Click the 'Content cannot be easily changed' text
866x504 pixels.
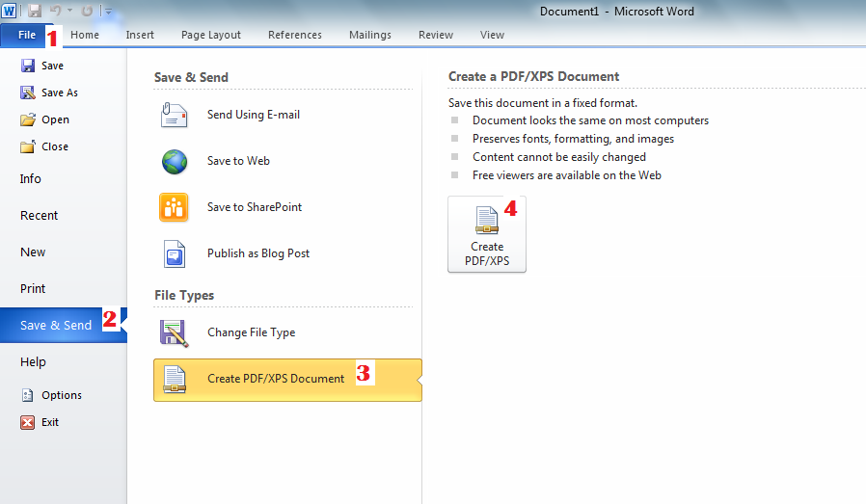click(559, 157)
